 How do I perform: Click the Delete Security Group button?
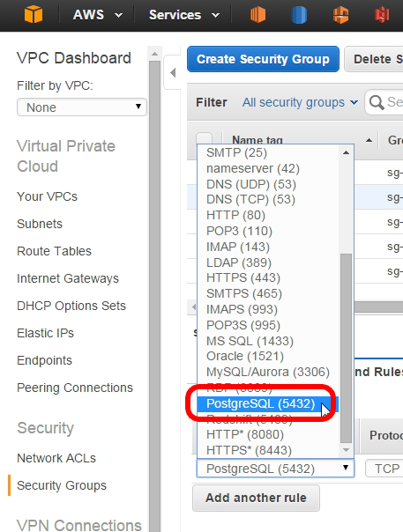point(374,59)
